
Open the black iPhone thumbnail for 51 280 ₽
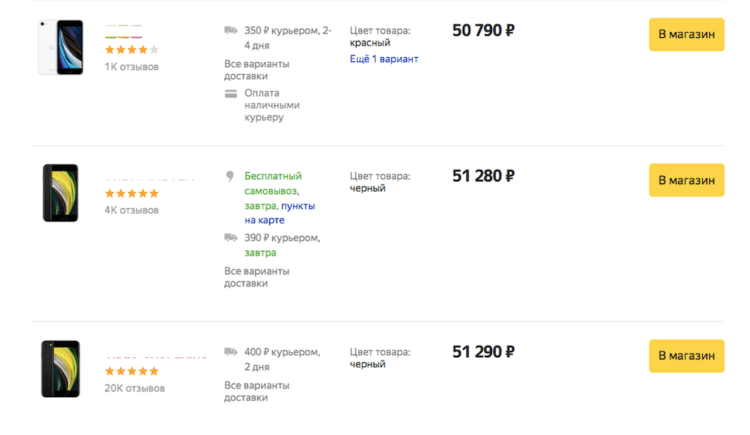[x=60, y=193]
